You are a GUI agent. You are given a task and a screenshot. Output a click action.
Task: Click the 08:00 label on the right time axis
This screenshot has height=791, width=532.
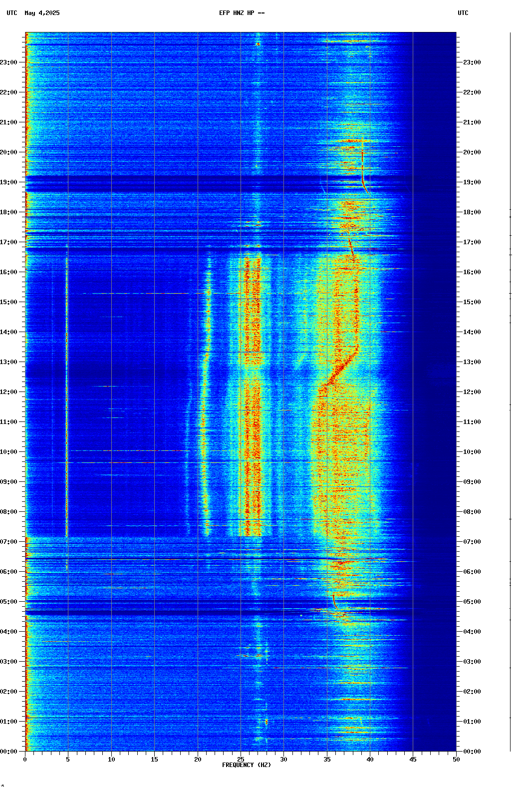pyautogui.click(x=472, y=512)
